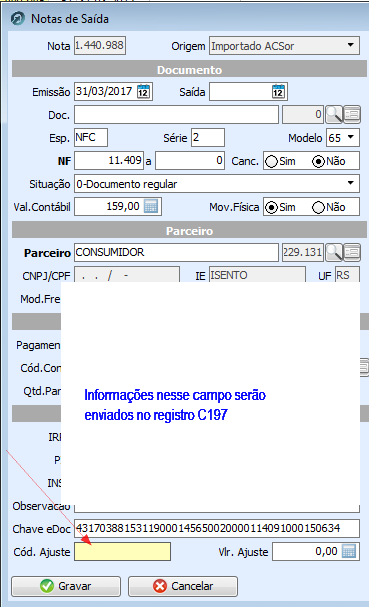
Task: Open calculator icon in Vlr. Ajuste field
Action: (349, 551)
